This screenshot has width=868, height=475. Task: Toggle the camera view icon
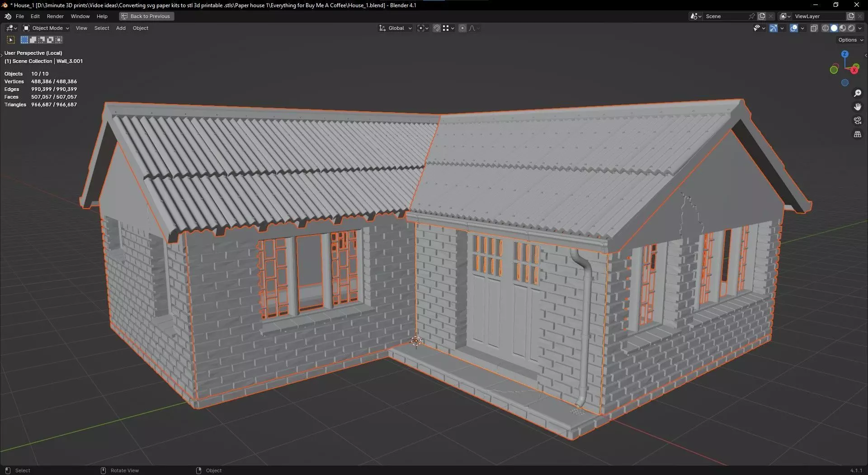tap(858, 120)
